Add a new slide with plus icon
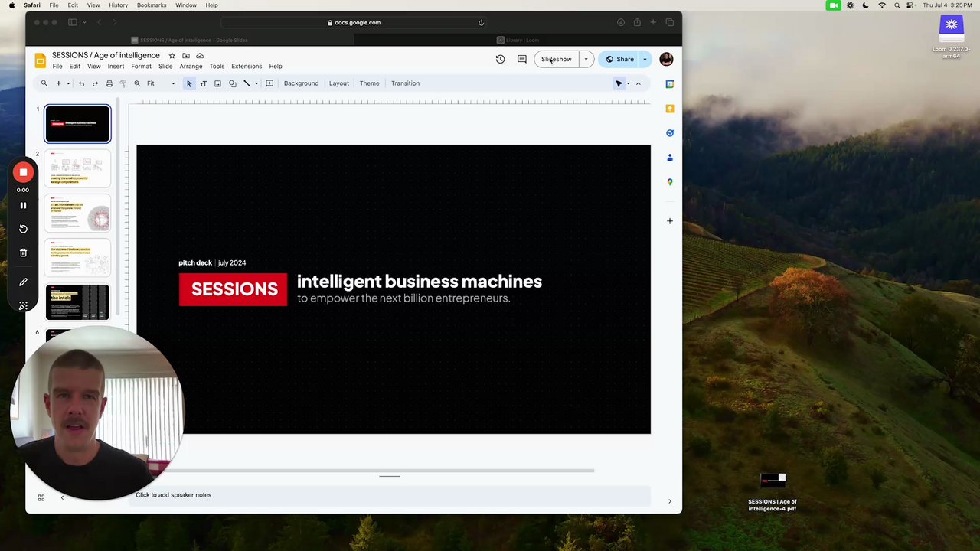Screen dimensions: 980x551 pos(58,83)
